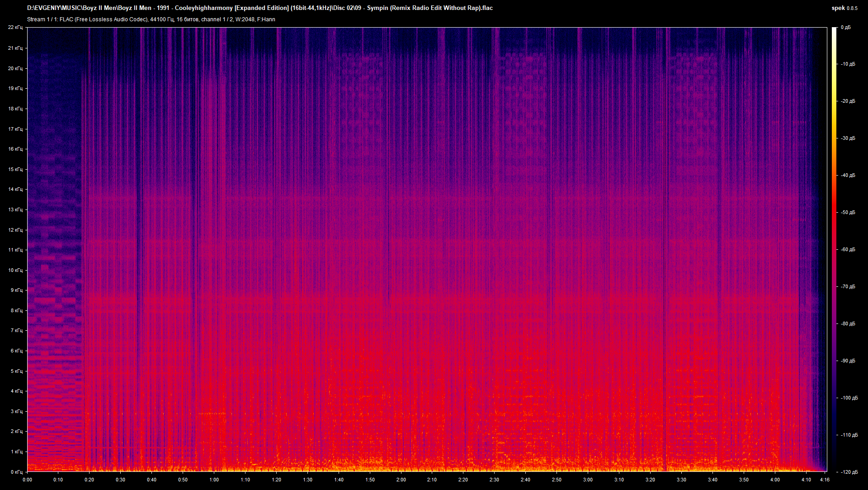Click the 11 кГц axis marking
The image size is (868, 490).
pyautogui.click(x=16, y=249)
